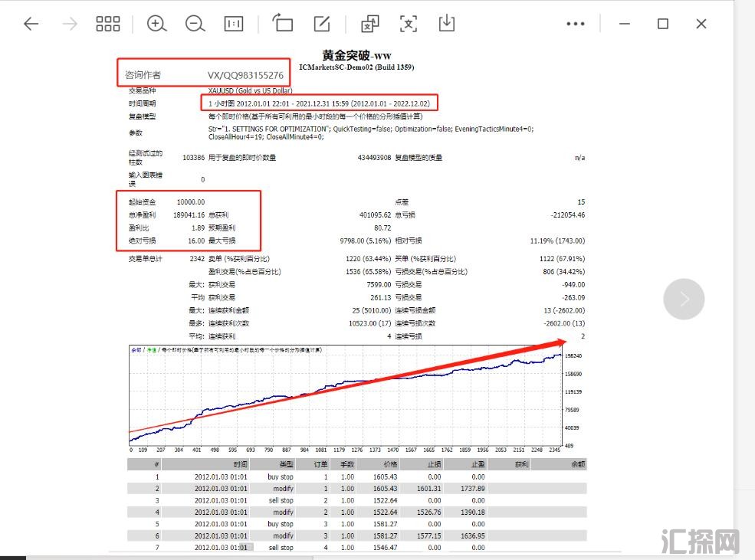Screen dimensions: 755x560
Task: Open the image edit tool
Action: click(322, 24)
